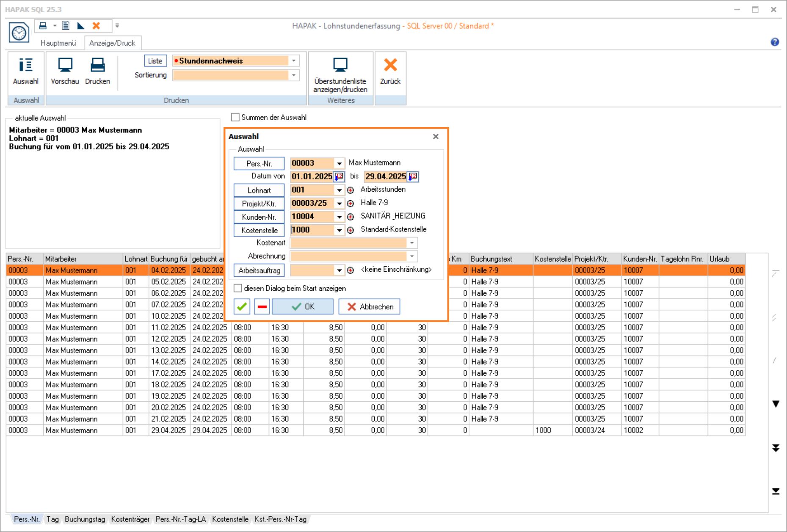Select the Kostenträger bottom tab
The width and height of the screenshot is (787, 532).
pyautogui.click(x=130, y=519)
